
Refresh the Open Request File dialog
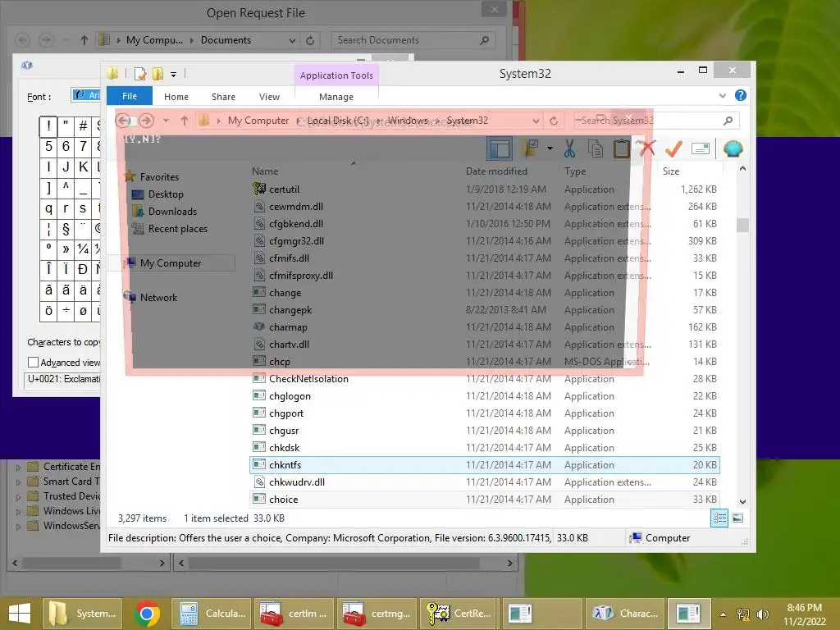point(310,40)
